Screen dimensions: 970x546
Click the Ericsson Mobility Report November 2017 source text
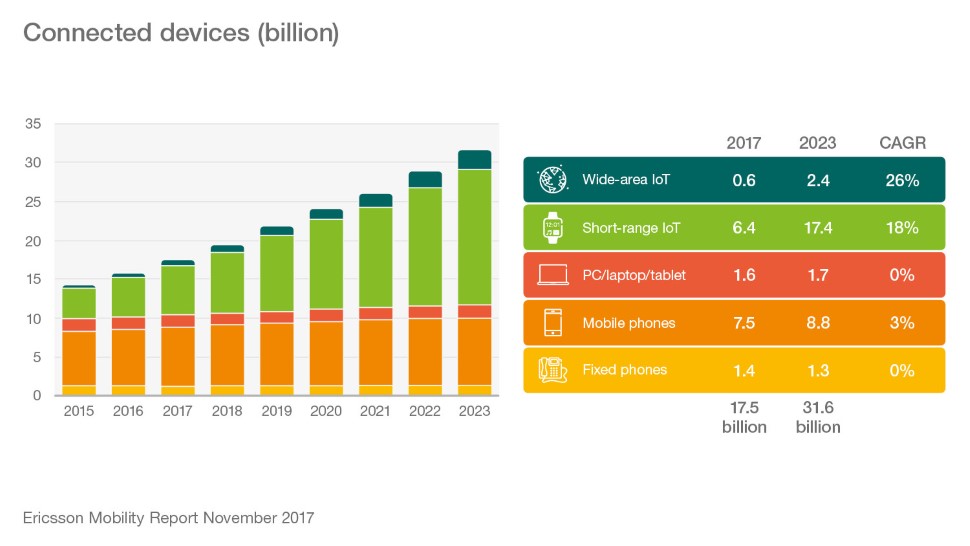coord(168,518)
